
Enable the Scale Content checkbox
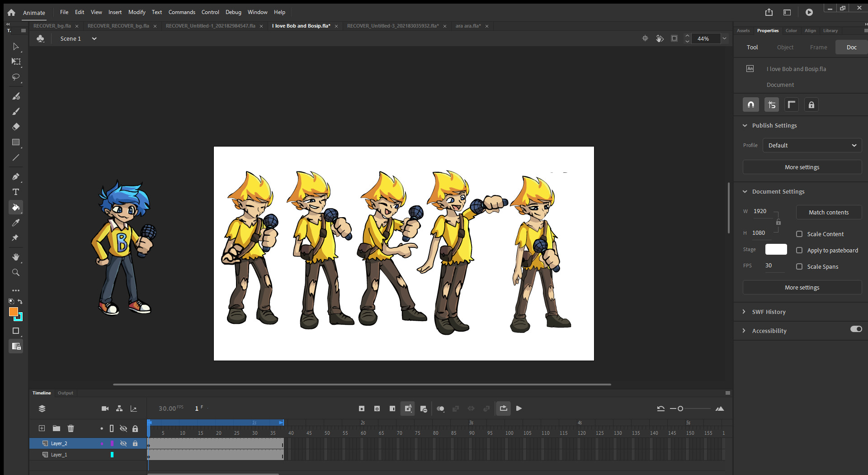(799, 234)
